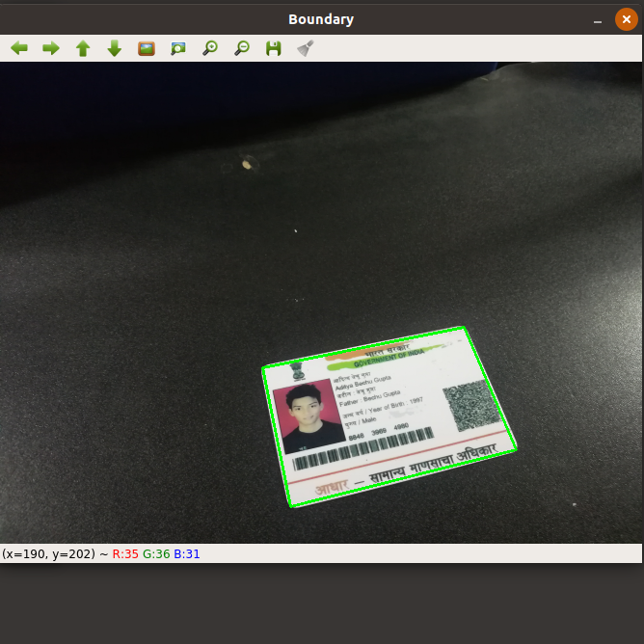Click the G:36 green value in status bar
The width and height of the screenshot is (644, 644).
156,554
